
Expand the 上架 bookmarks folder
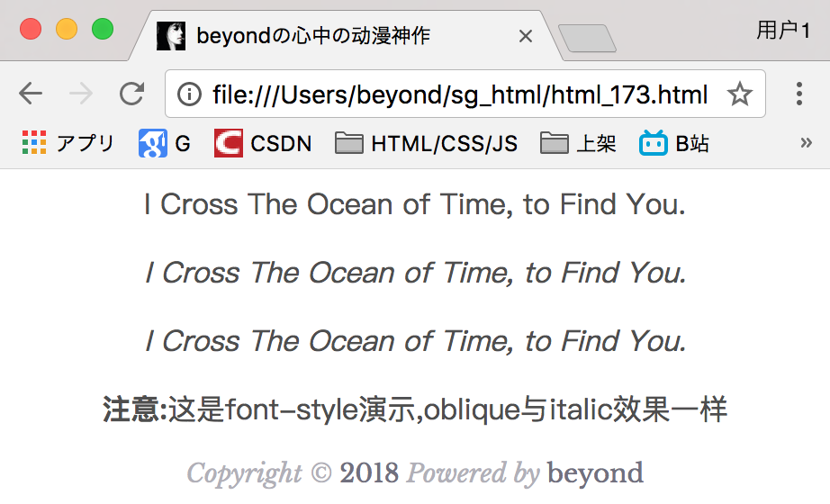coord(578,142)
